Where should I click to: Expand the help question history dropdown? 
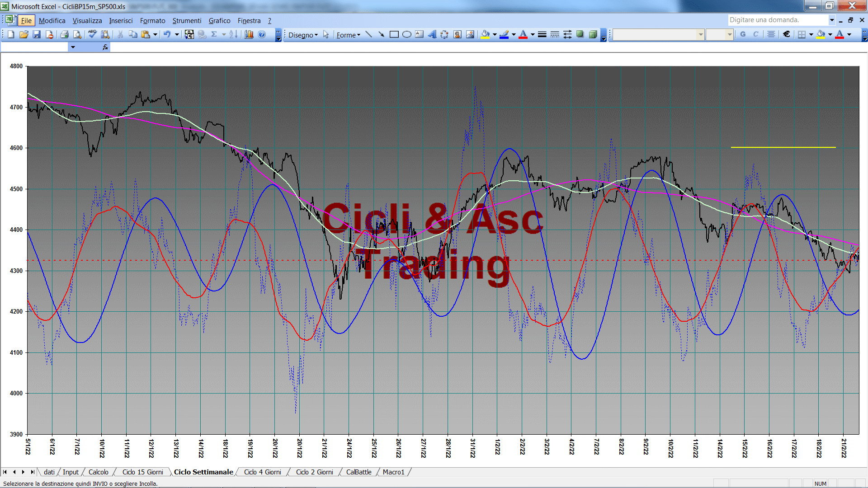[831, 20]
